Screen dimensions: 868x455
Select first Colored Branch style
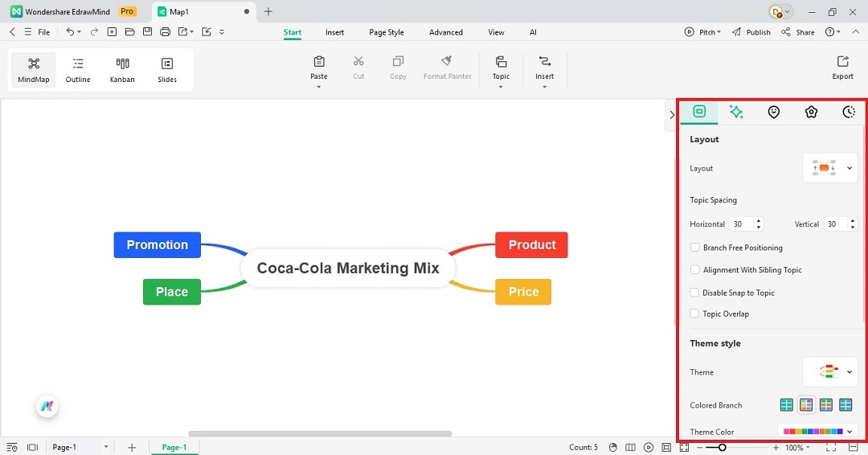pos(787,405)
